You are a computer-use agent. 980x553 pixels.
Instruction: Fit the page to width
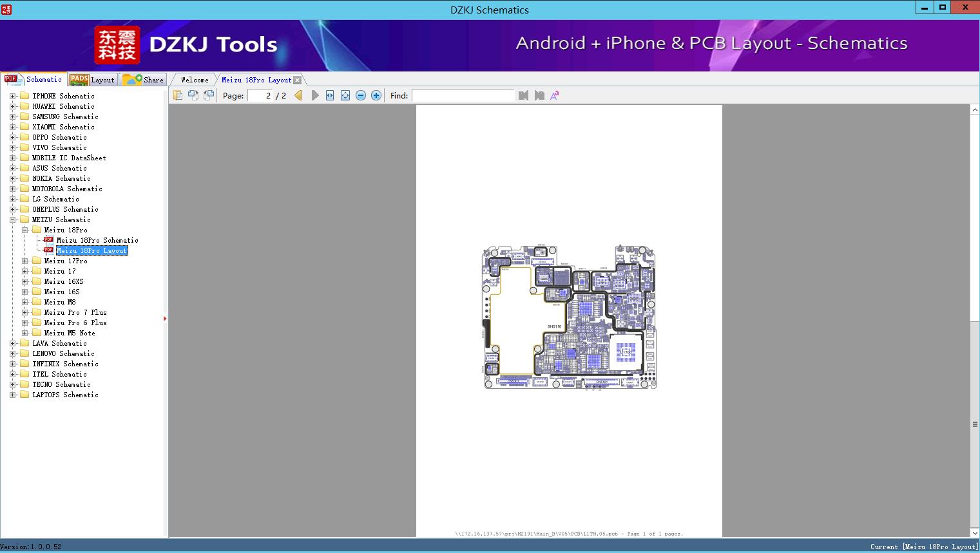point(330,95)
